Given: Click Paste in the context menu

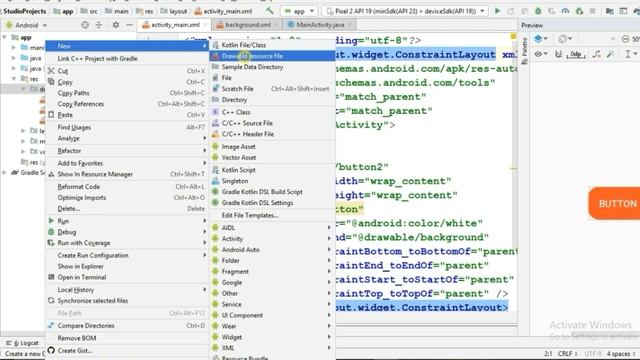Looking at the screenshot, I should (x=127, y=115).
